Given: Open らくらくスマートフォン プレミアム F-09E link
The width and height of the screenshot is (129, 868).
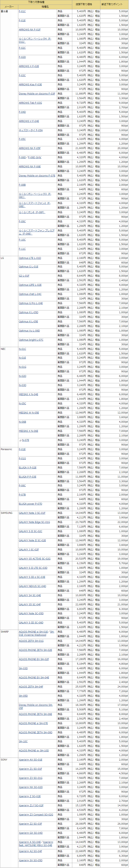Looking at the screenshot, I should point(36,232).
